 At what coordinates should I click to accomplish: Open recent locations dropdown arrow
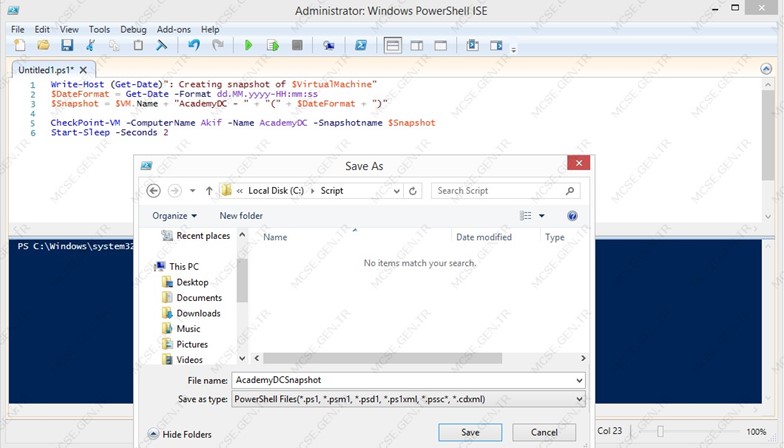click(192, 190)
